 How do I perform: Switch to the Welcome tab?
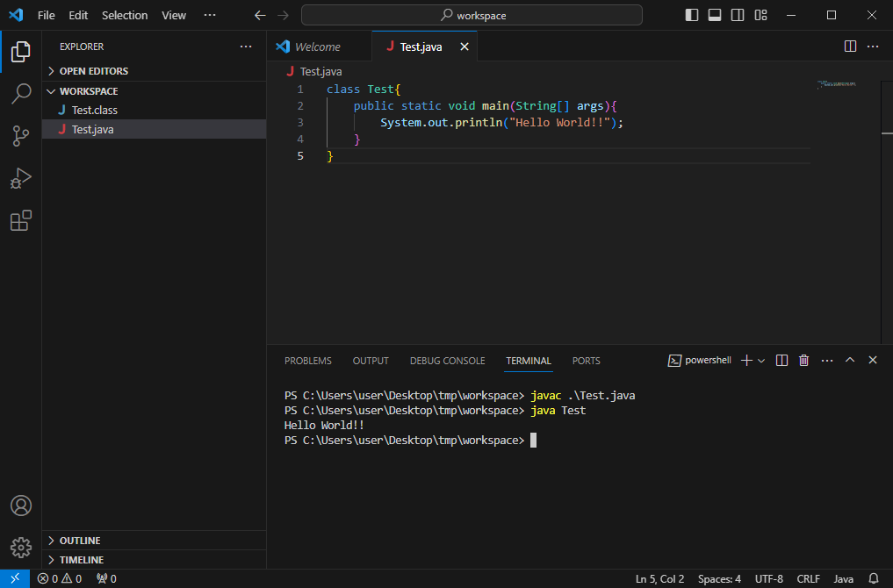319,47
